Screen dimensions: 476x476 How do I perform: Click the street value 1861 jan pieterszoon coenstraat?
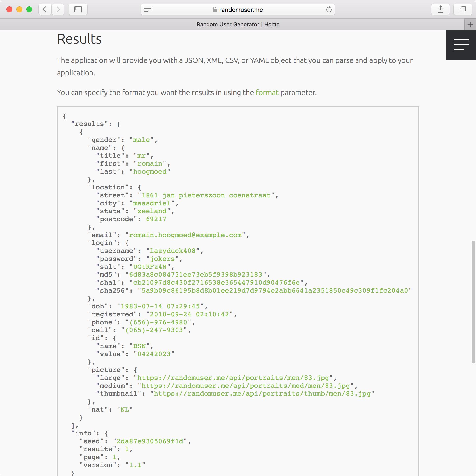[x=206, y=195]
